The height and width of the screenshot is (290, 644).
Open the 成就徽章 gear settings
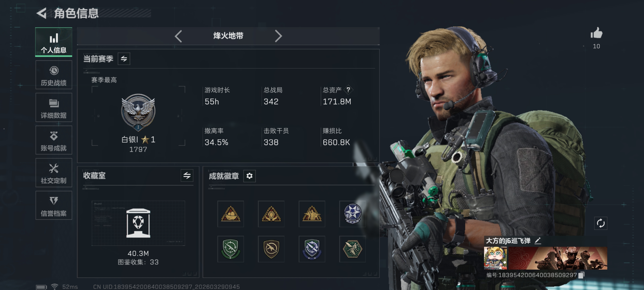point(249,176)
